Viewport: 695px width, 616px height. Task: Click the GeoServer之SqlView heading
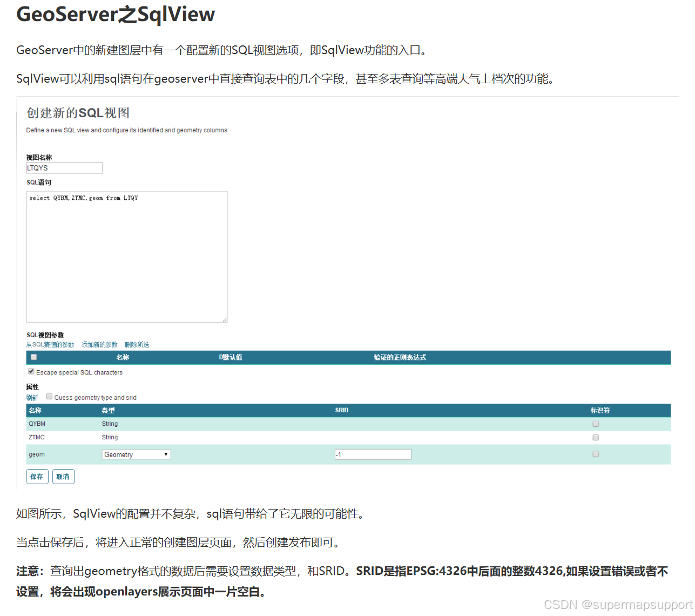pyautogui.click(x=116, y=14)
